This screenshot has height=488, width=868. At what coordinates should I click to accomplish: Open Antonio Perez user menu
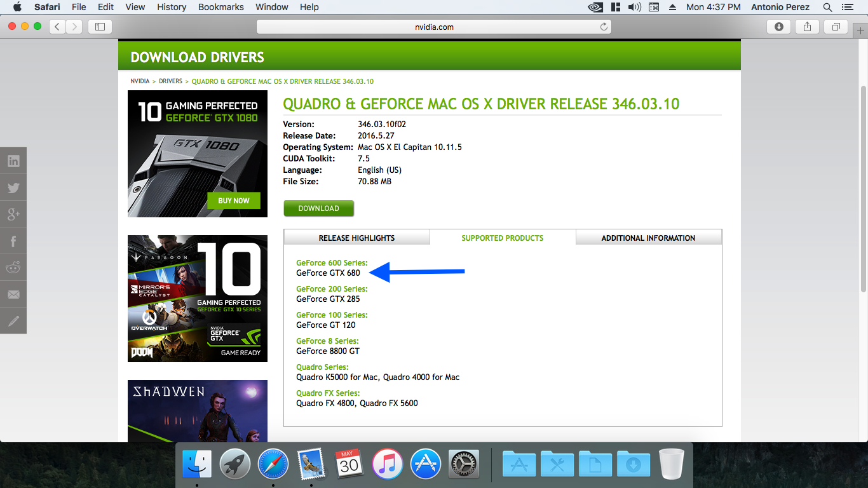pyautogui.click(x=780, y=7)
